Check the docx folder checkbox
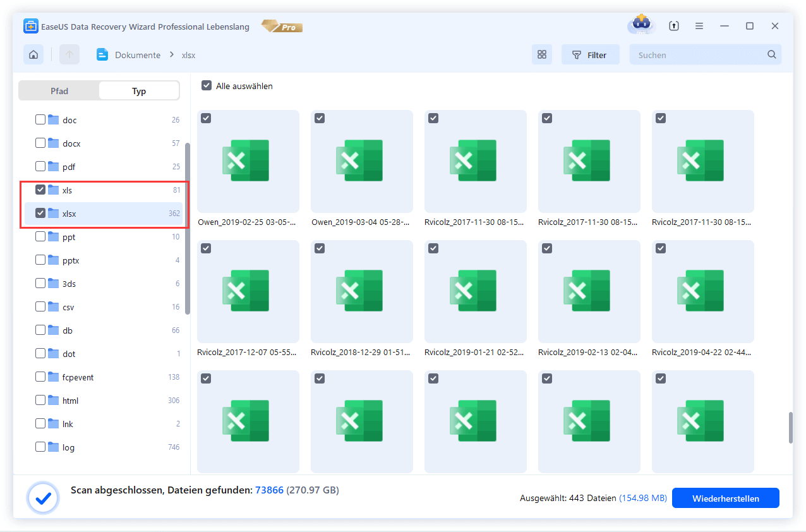 point(40,143)
